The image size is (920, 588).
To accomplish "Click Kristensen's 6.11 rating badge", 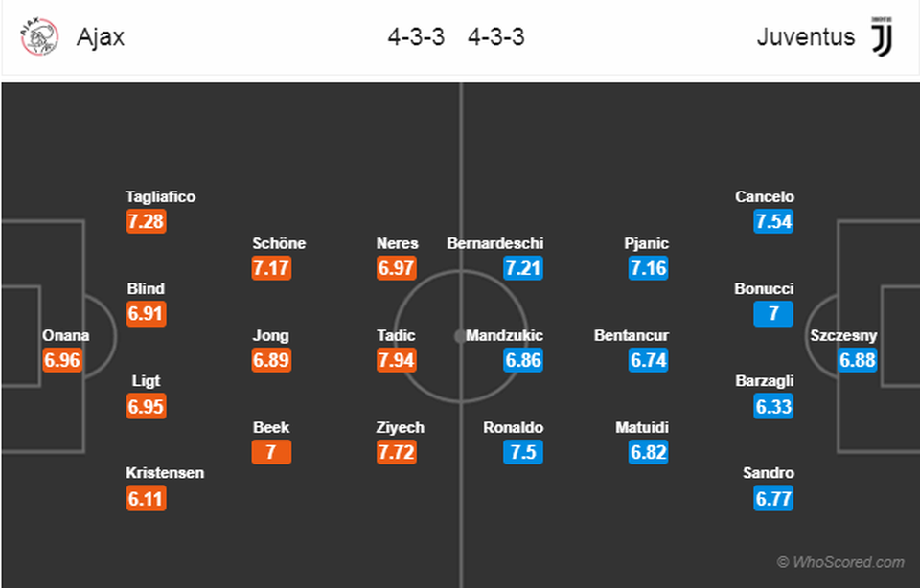I will pos(146,499).
